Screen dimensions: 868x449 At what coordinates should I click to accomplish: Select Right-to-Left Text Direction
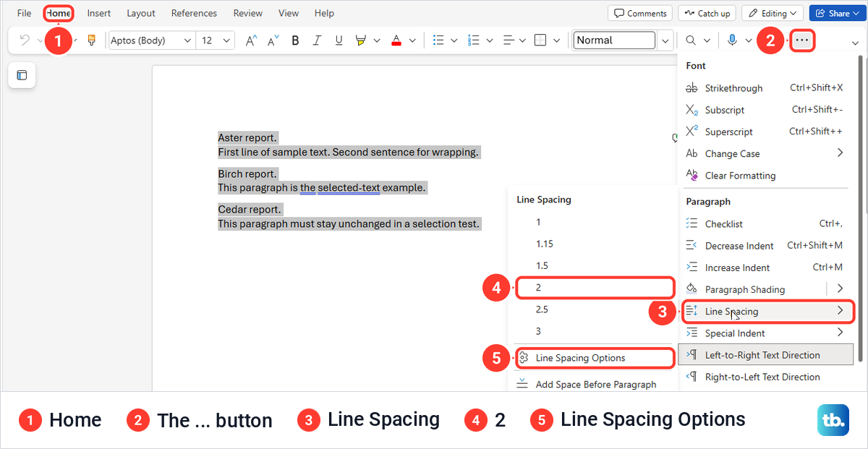point(765,377)
